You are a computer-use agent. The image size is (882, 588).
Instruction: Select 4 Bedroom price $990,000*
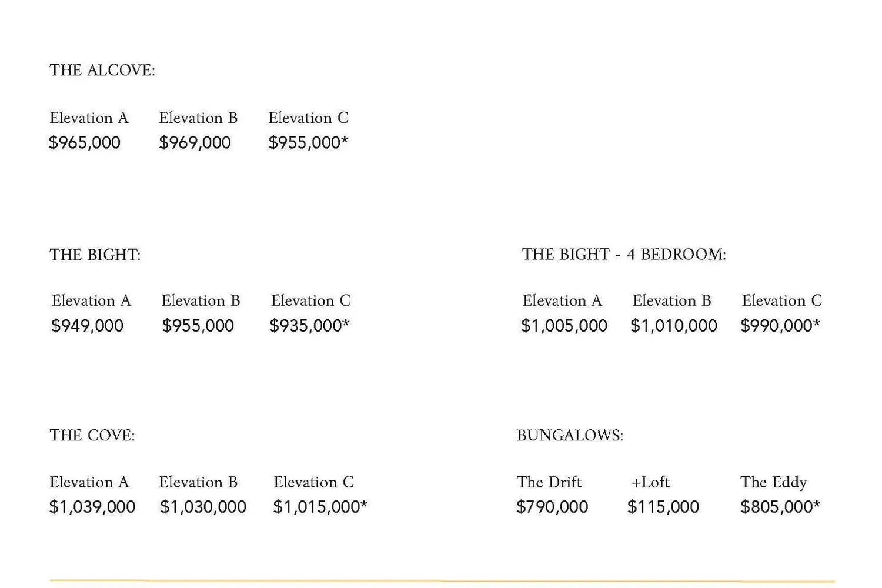(x=780, y=326)
